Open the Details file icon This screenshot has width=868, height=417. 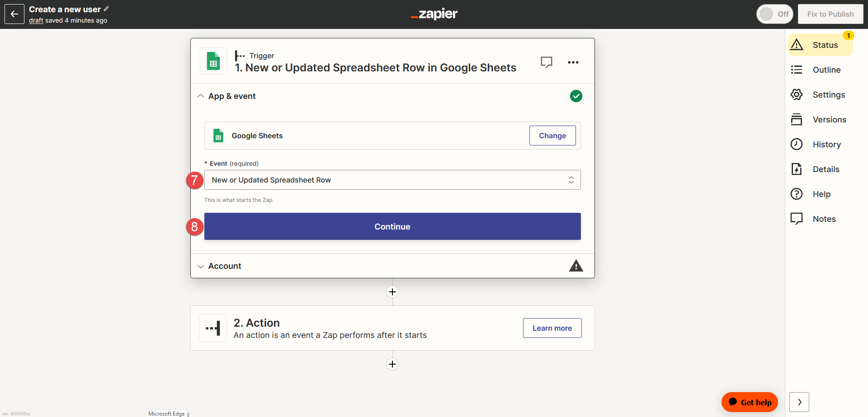[797, 169]
